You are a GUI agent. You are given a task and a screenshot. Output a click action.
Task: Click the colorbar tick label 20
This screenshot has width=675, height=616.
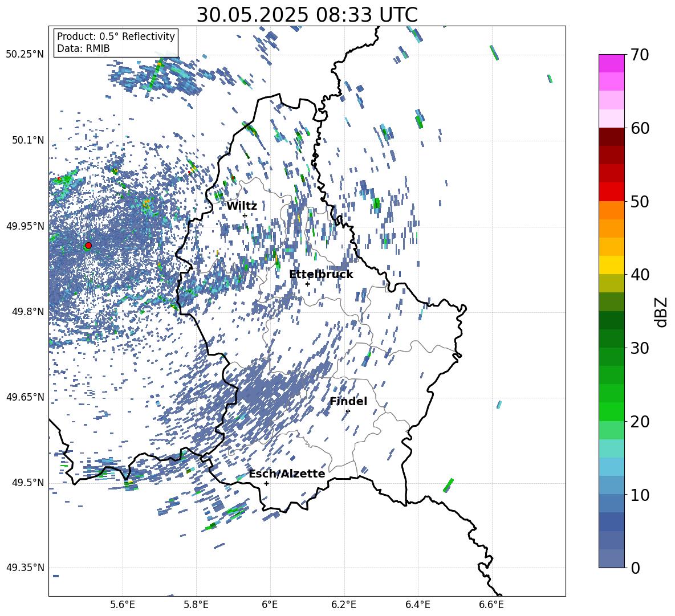(640, 422)
